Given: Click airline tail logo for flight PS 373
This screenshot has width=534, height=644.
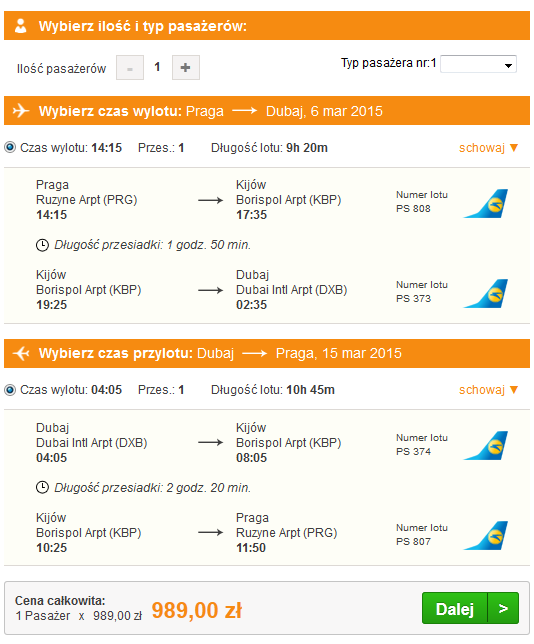Looking at the screenshot, I should pos(486,293).
